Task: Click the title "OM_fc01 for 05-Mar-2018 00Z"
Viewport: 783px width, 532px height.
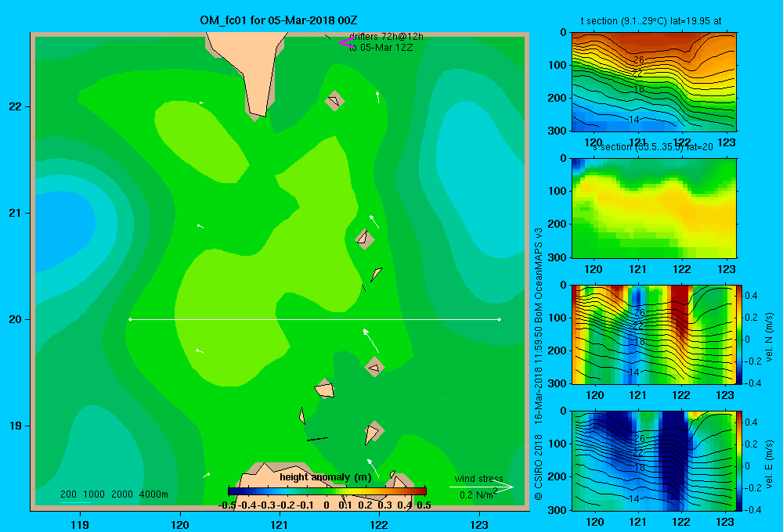Action: [x=279, y=20]
